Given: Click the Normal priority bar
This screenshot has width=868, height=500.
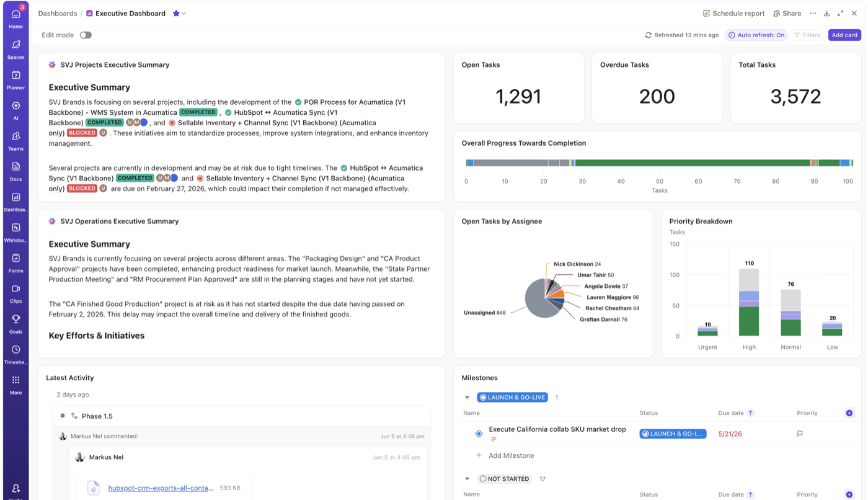Looking at the screenshot, I should pyautogui.click(x=790, y=313).
